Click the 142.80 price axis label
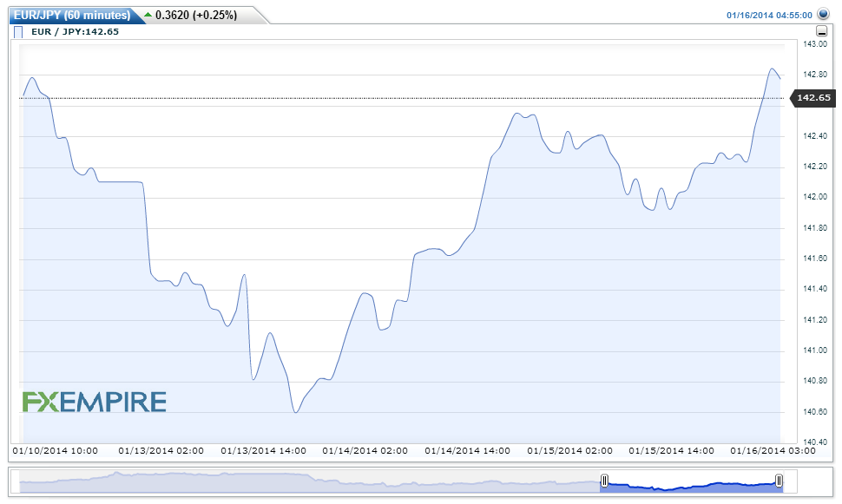The height and width of the screenshot is (504, 842). (x=815, y=75)
